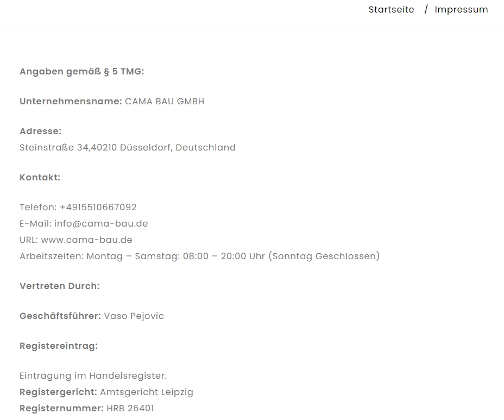Click the text 'Eintragung im Handelsregister.'
Image resolution: width=504 pixels, height=420 pixels.
click(x=93, y=376)
